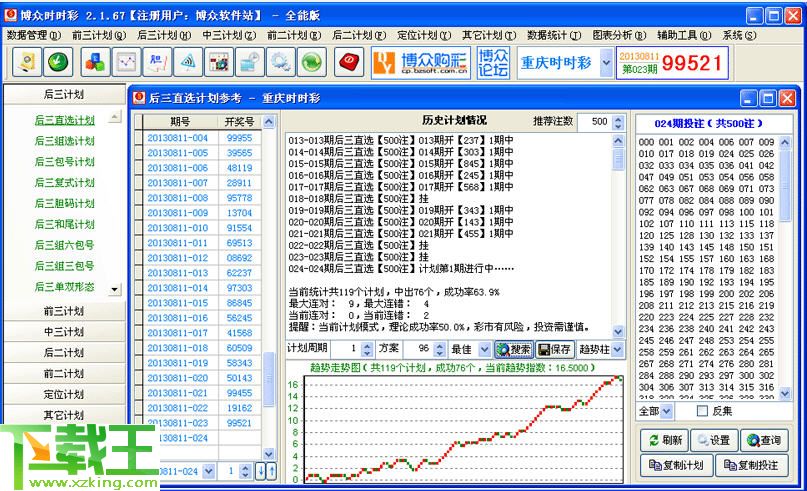The width and height of the screenshot is (807, 491).
Task: Open the 重庆时时彩 lottery dropdown
Action: tap(606, 63)
